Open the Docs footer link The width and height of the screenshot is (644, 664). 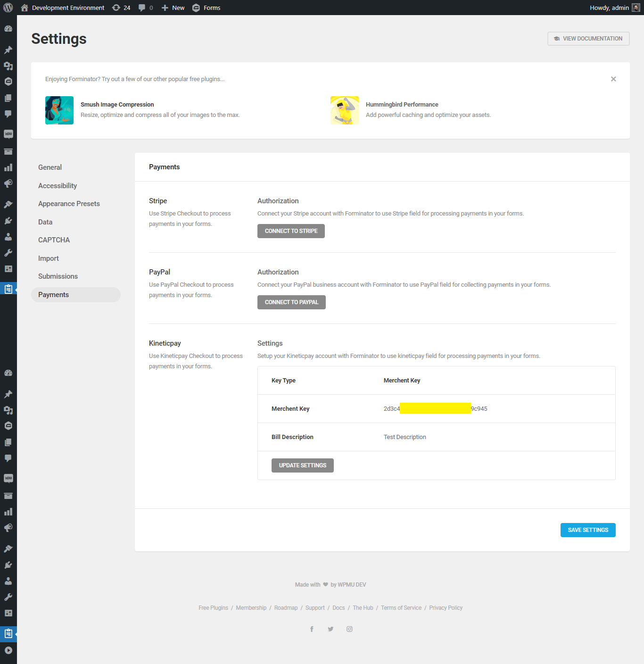(339, 608)
